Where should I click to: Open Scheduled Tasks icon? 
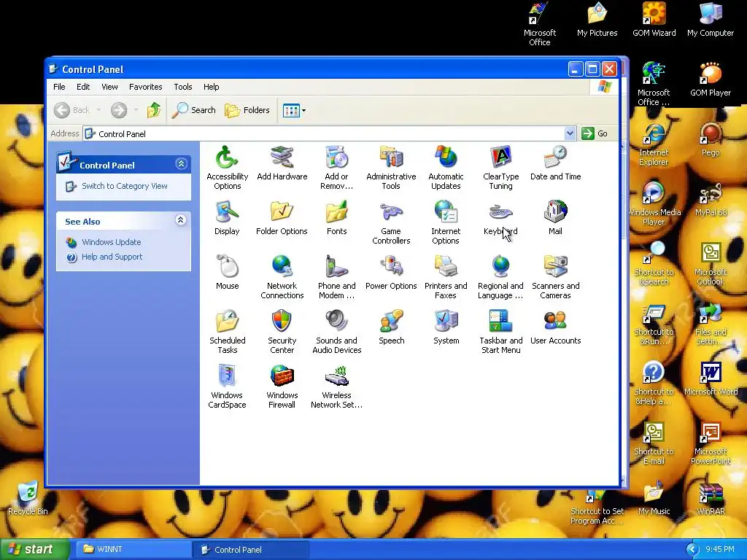[228, 332]
